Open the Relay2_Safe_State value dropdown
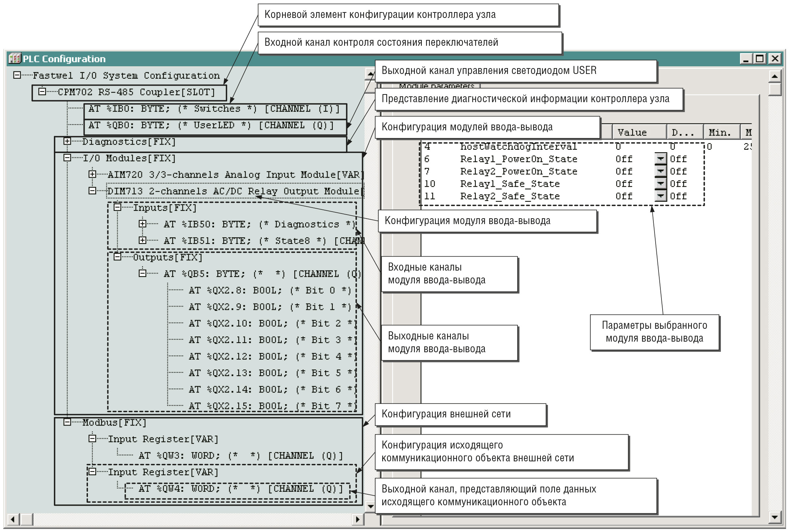 pyautogui.click(x=660, y=196)
